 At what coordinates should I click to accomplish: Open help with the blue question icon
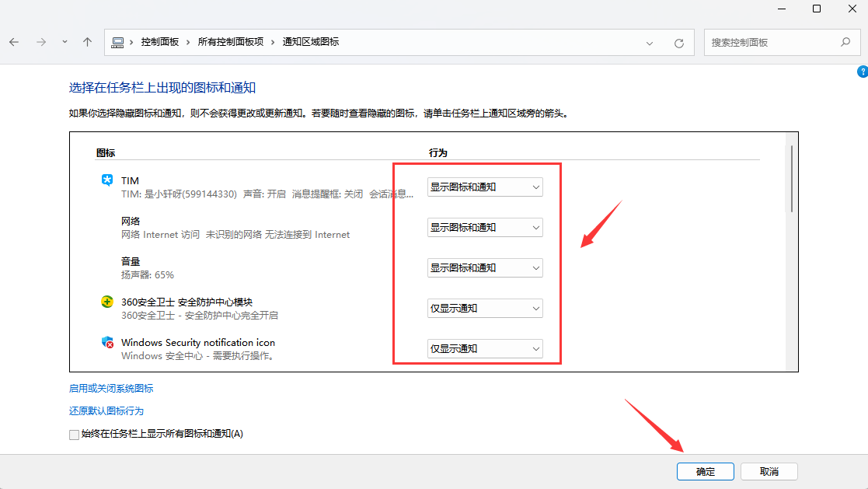click(862, 72)
